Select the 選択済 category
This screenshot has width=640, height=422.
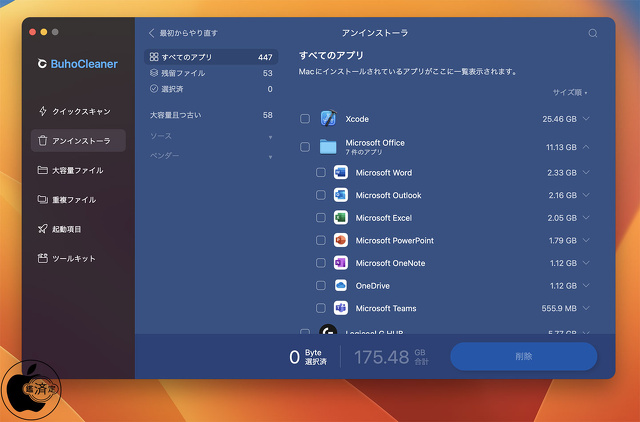coord(211,89)
